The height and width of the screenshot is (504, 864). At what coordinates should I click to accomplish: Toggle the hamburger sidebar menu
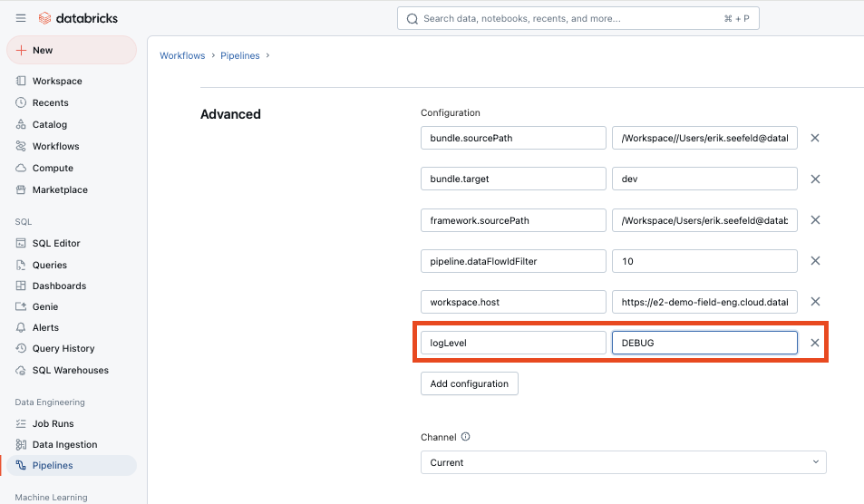(x=21, y=18)
